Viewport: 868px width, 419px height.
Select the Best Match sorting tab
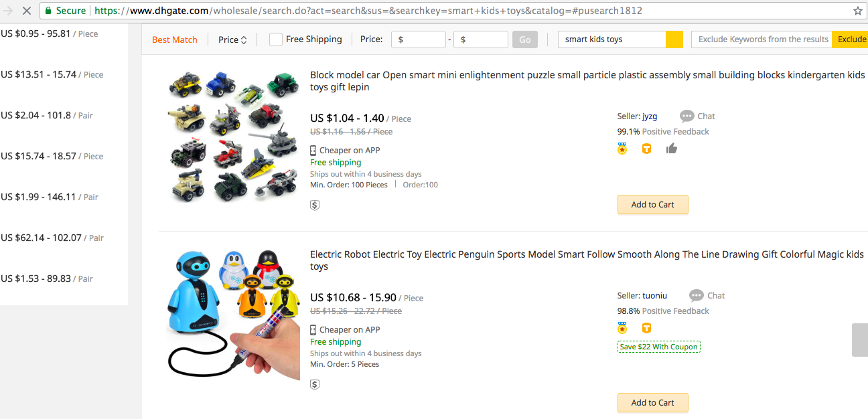point(175,40)
